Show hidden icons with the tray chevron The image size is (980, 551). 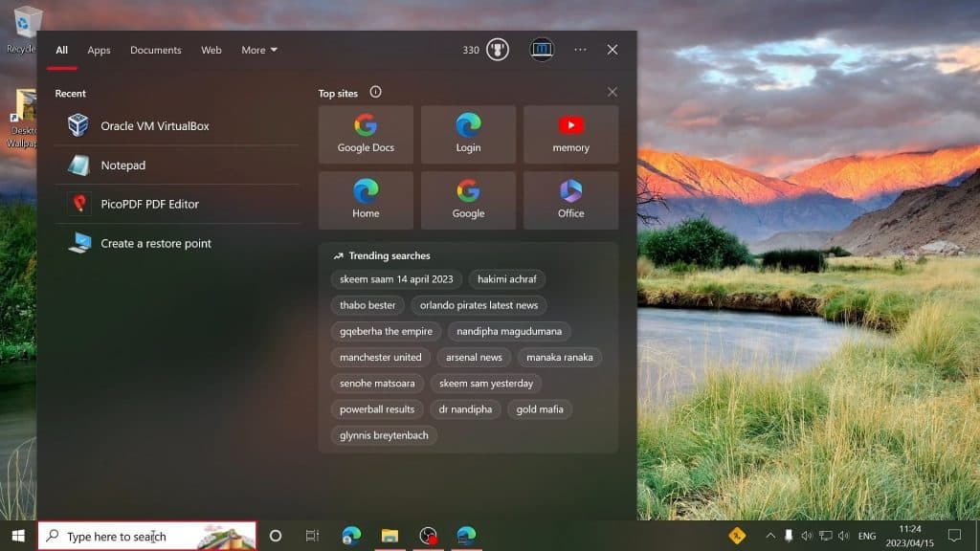[770, 536]
